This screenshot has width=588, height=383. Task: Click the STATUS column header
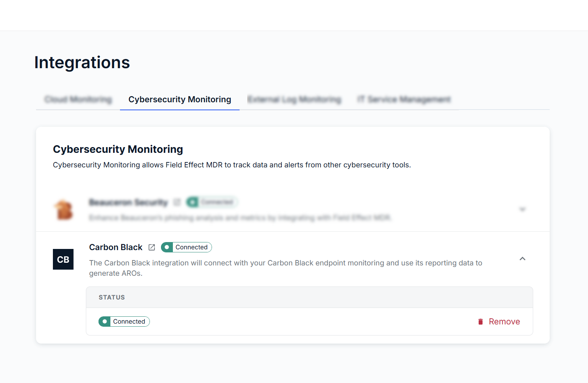[x=112, y=297]
